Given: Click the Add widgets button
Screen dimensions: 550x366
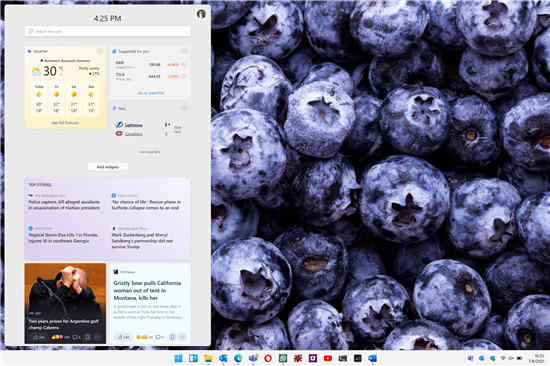Looking at the screenshot, I should [108, 167].
